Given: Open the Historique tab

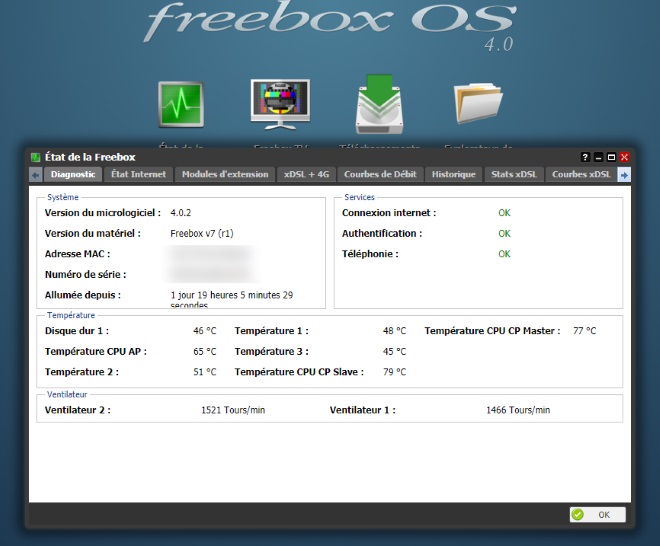Looking at the screenshot, I should point(454,174).
